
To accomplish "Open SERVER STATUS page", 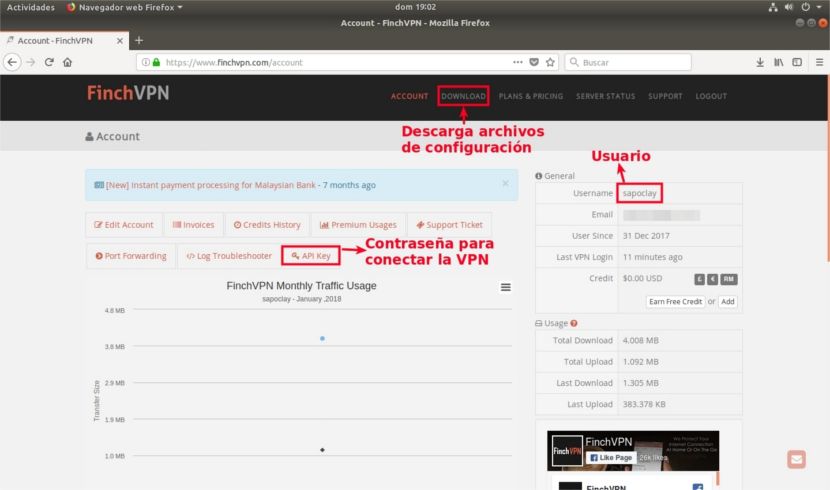I will [x=606, y=96].
